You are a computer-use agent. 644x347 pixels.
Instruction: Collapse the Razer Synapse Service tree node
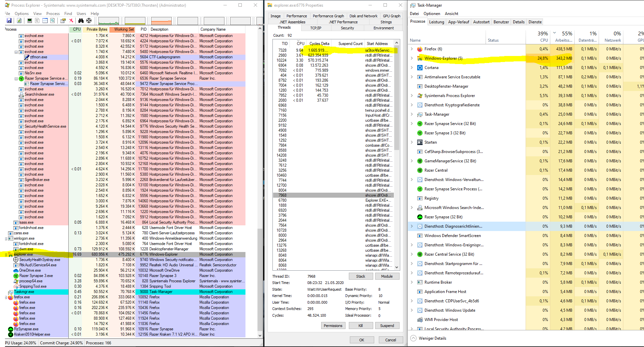pos(16,79)
